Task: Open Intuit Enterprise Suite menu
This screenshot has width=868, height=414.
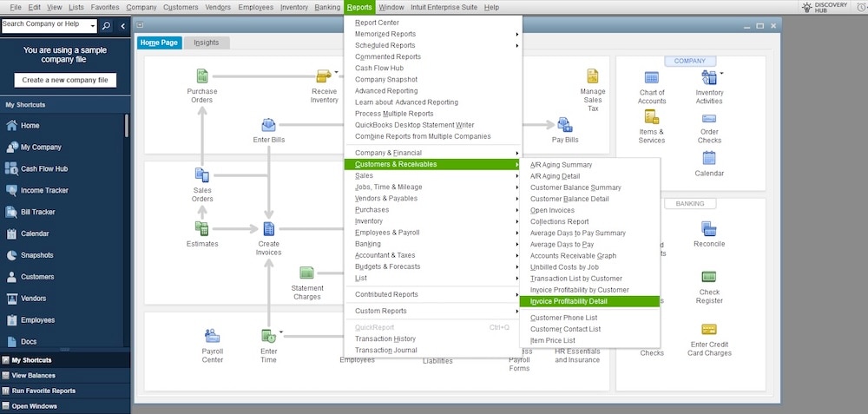Action: (444, 7)
